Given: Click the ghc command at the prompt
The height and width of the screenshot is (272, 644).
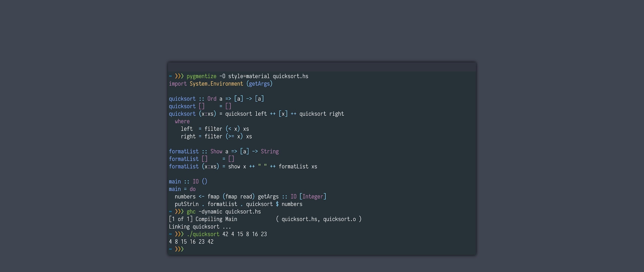Looking at the screenshot, I should click(x=191, y=212).
